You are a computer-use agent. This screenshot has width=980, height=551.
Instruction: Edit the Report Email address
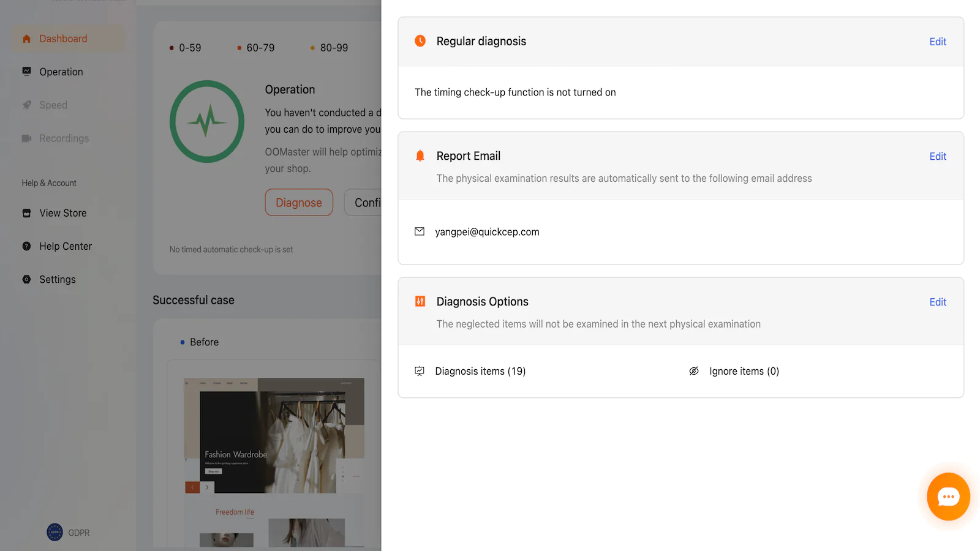[937, 157]
